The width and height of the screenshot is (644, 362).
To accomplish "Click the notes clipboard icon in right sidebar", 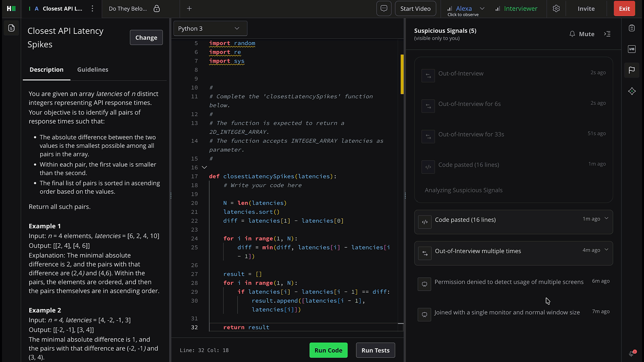I will [632, 28].
